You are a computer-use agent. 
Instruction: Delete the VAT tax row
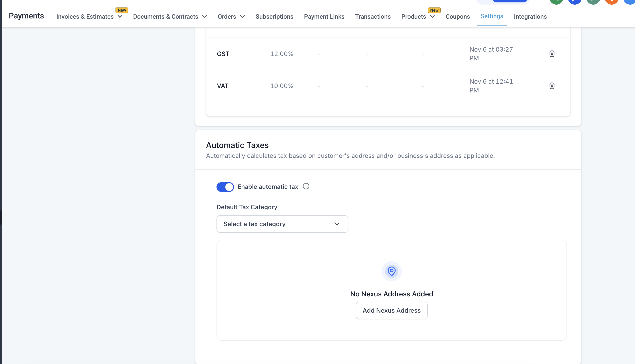552,86
